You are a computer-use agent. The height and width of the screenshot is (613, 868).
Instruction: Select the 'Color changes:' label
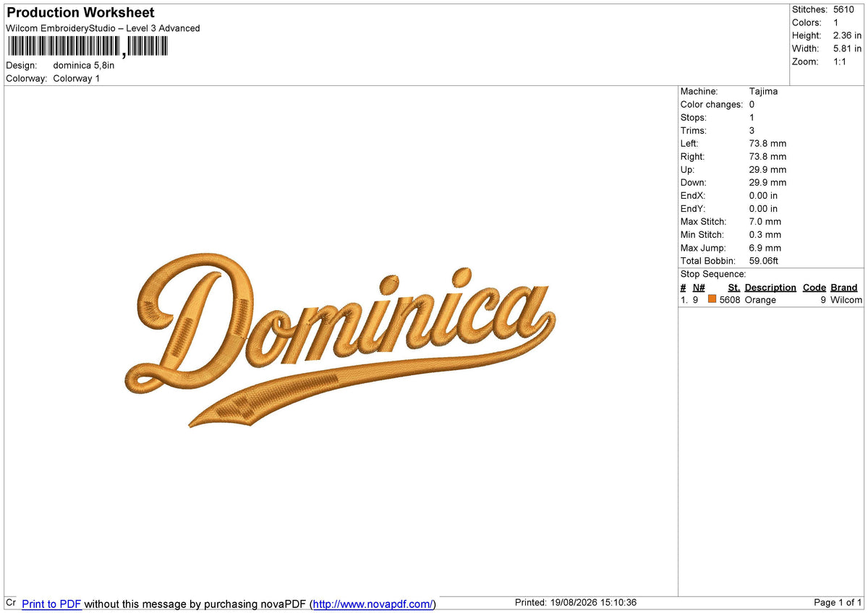pyautogui.click(x=712, y=104)
